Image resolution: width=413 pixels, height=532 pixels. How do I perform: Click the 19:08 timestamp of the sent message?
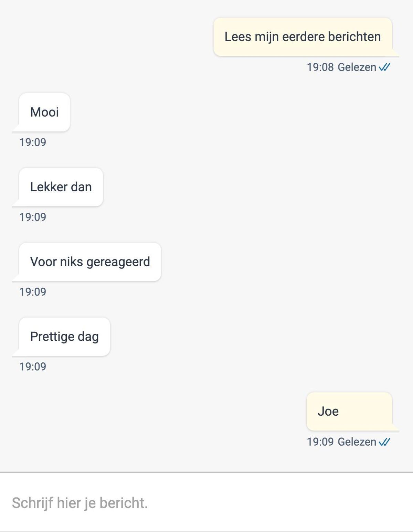click(320, 67)
